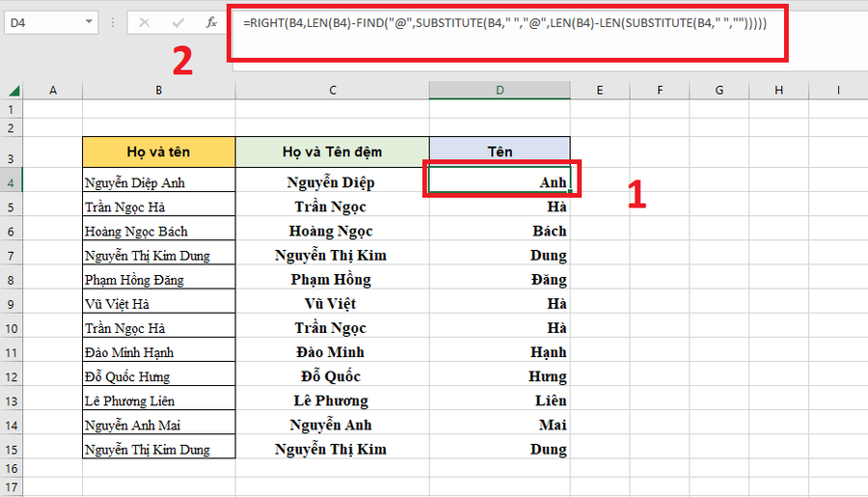The width and height of the screenshot is (868, 497).
Task: Select cell 'Anh' in column D
Action: click(x=500, y=180)
